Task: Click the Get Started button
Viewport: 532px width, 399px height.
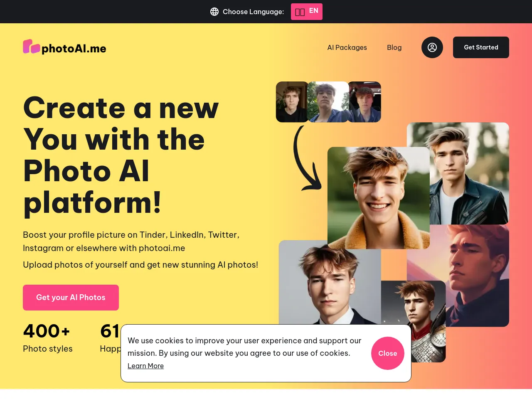Action: click(481, 47)
